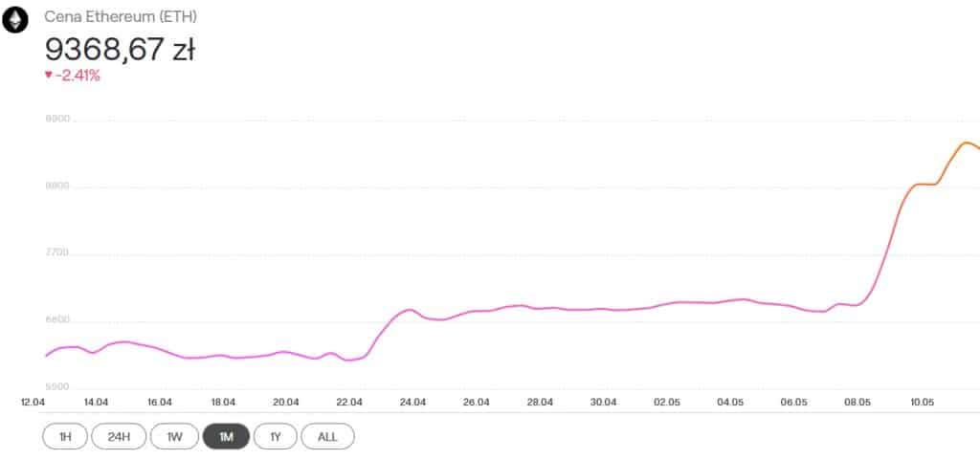Click the 24.04 date axis label
This screenshot has width=980, height=460.
pos(413,402)
